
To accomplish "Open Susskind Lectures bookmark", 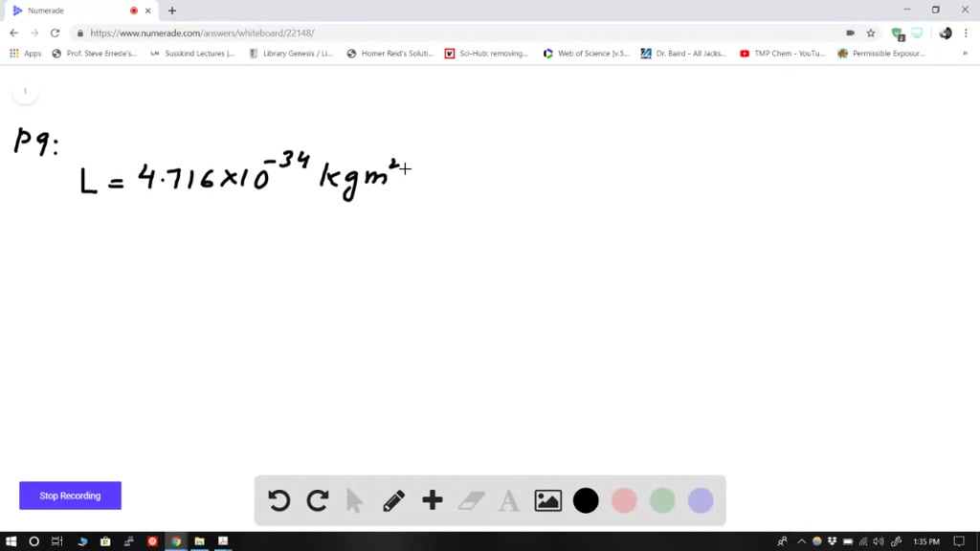I will point(192,54).
